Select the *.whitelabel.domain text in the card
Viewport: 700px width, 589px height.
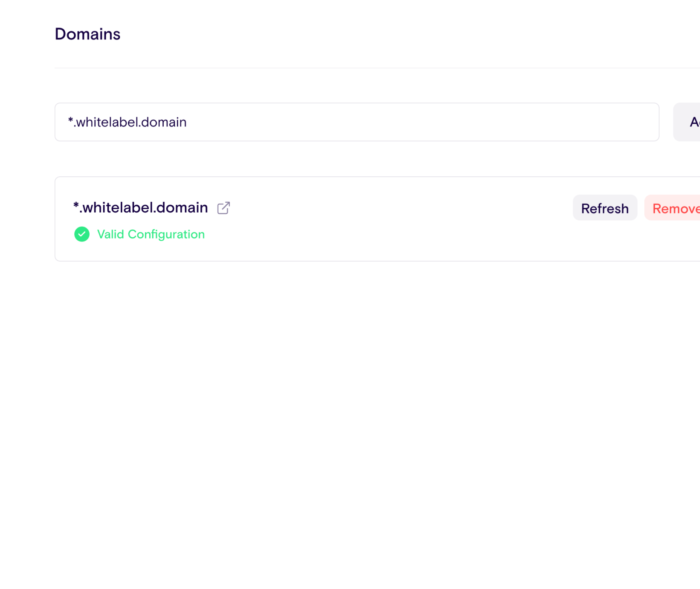(x=140, y=207)
